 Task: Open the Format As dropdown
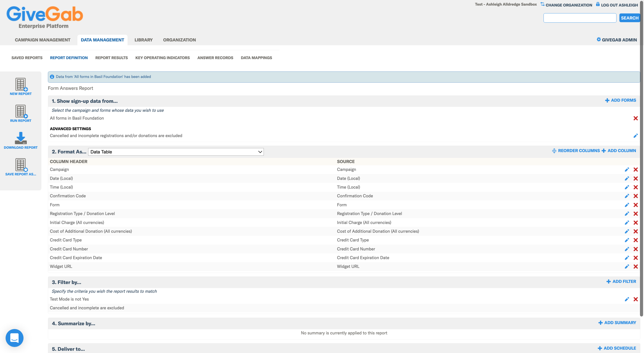[x=176, y=152]
